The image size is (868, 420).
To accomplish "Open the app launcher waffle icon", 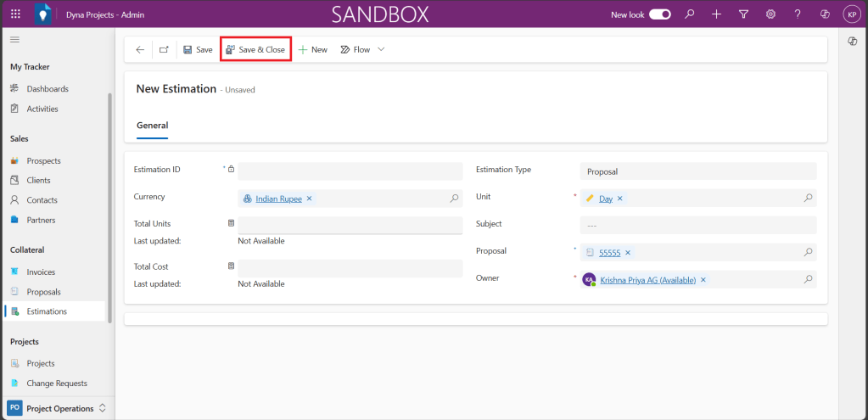I will (x=15, y=14).
